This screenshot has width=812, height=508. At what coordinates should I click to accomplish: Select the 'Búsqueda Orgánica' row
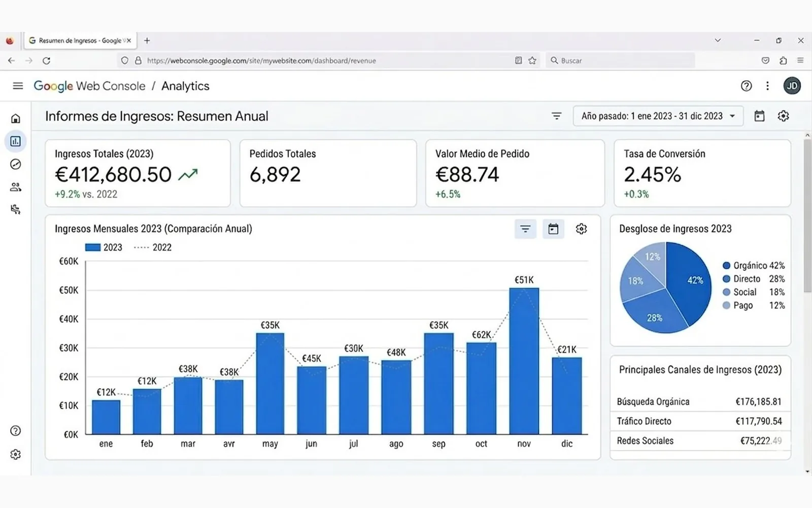click(699, 401)
